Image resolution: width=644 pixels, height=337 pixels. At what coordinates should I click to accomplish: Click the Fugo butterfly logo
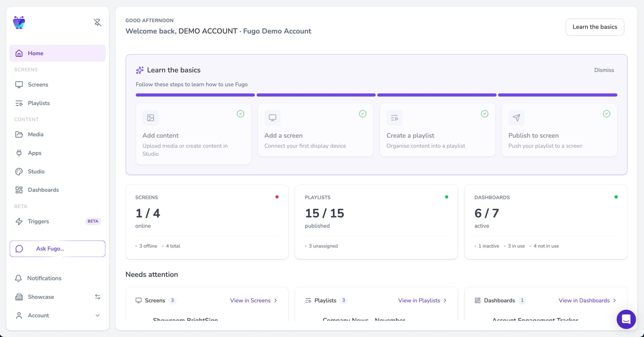pyautogui.click(x=19, y=23)
